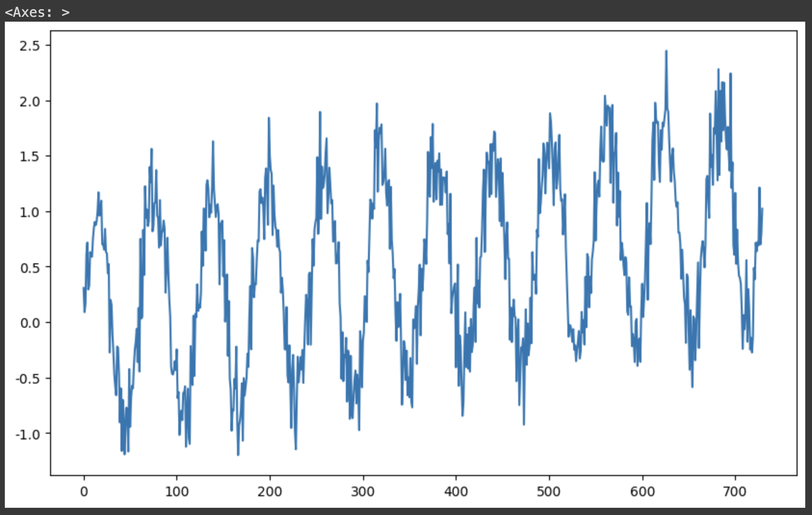Click the x-axis tick label 300
The width and height of the screenshot is (812, 515).
point(363,491)
